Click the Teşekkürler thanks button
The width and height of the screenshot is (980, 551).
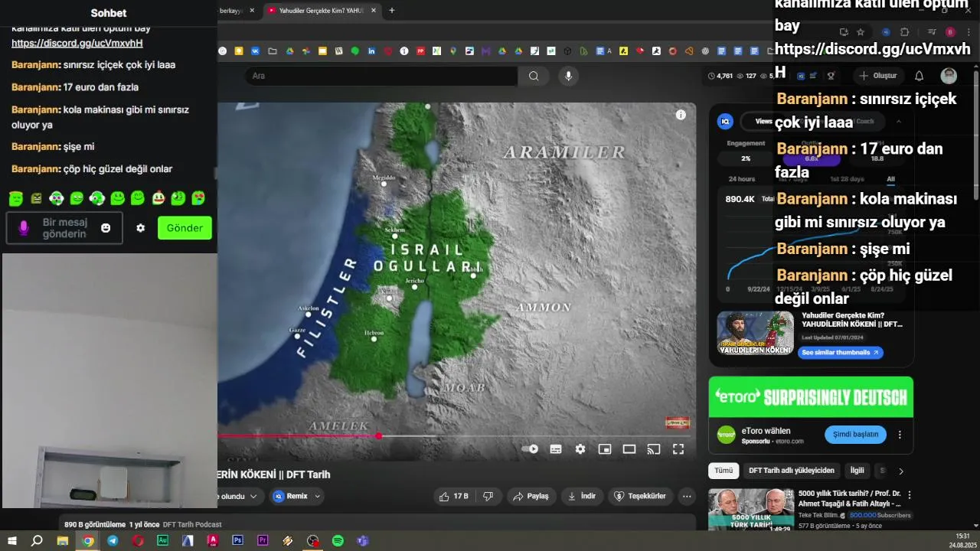[642, 496]
